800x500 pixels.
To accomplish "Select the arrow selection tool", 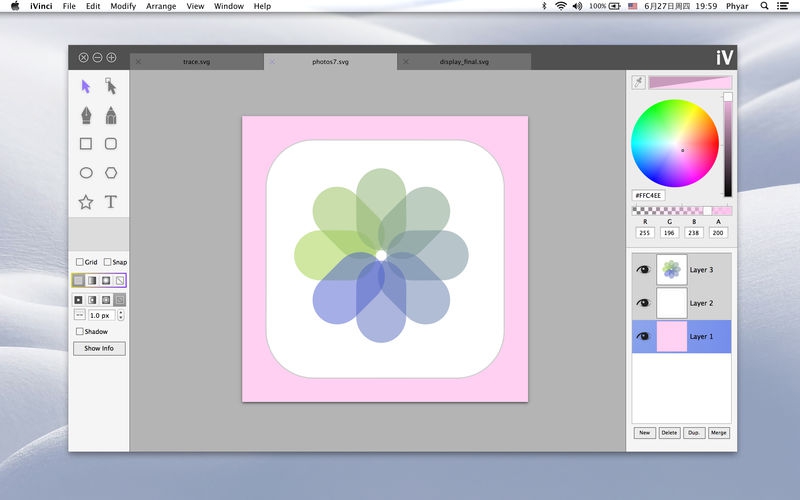I will [86, 87].
